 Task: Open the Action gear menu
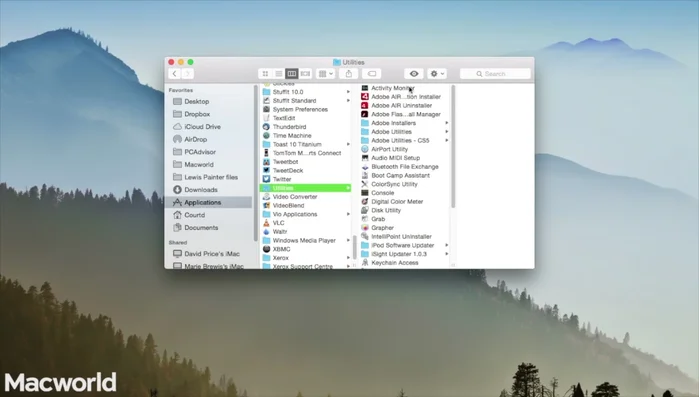(436, 74)
